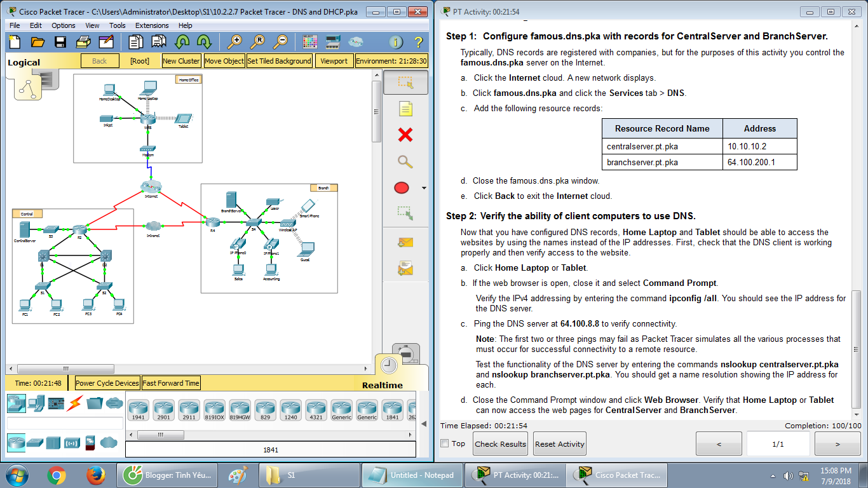
Task: Click the Reset Activity button
Action: pyautogui.click(x=559, y=443)
